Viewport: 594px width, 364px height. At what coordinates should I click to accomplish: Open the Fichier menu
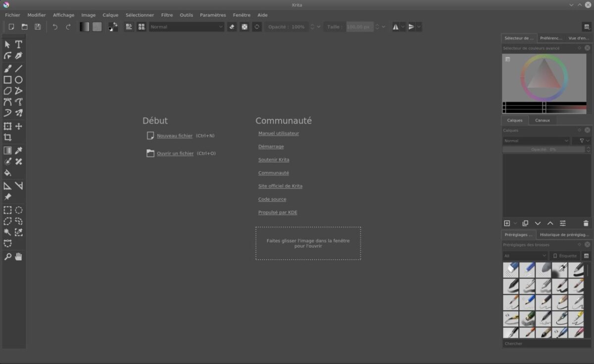click(x=13, y=15)
